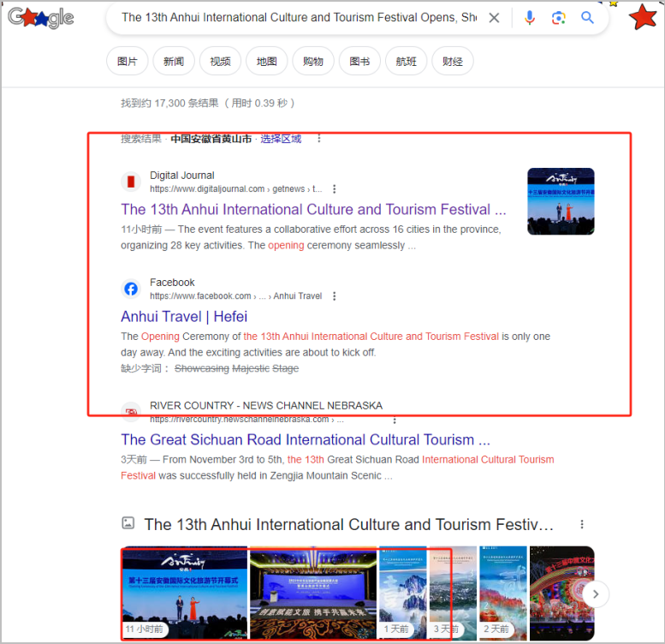Open the Anhui Travel | Hefei link
Viewport: 665px width, 644px height.
[x=184, y=317]
